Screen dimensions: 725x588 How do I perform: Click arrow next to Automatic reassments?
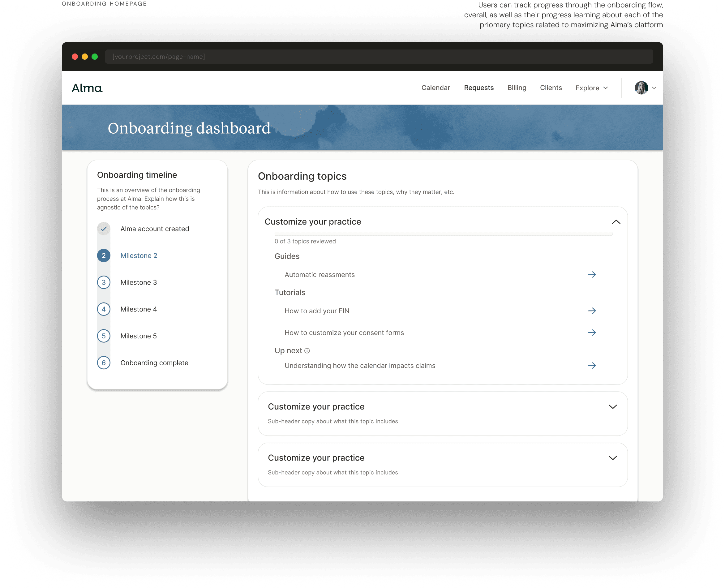[x=592, y=275]
